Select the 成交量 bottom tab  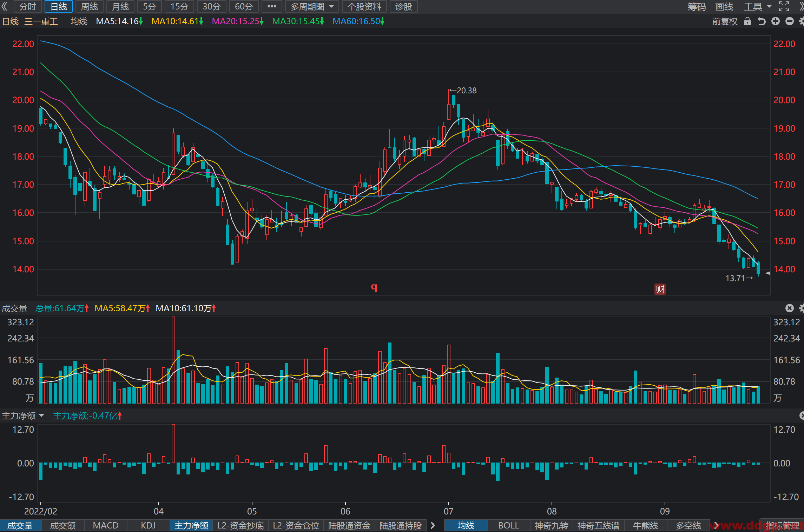coord(20,525)
